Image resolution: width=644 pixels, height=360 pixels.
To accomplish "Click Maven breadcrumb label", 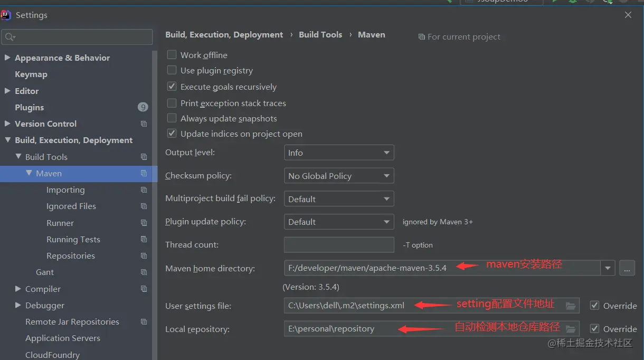I will click(372, 35).
